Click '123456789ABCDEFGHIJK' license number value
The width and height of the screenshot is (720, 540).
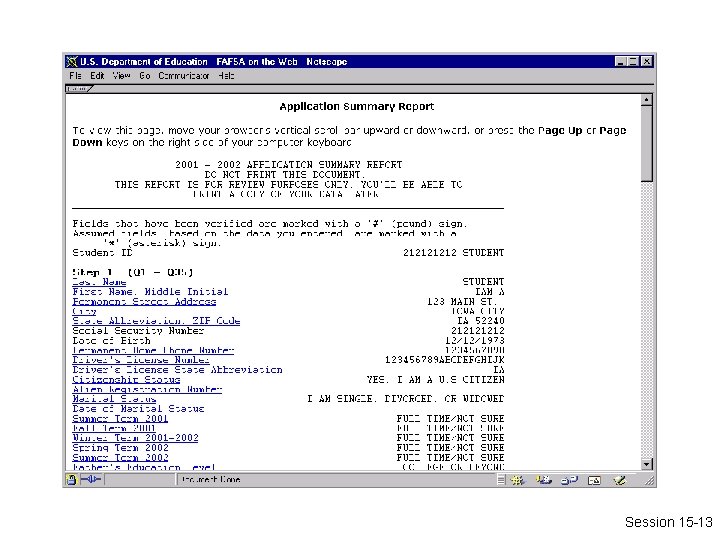tap(444, 360)
